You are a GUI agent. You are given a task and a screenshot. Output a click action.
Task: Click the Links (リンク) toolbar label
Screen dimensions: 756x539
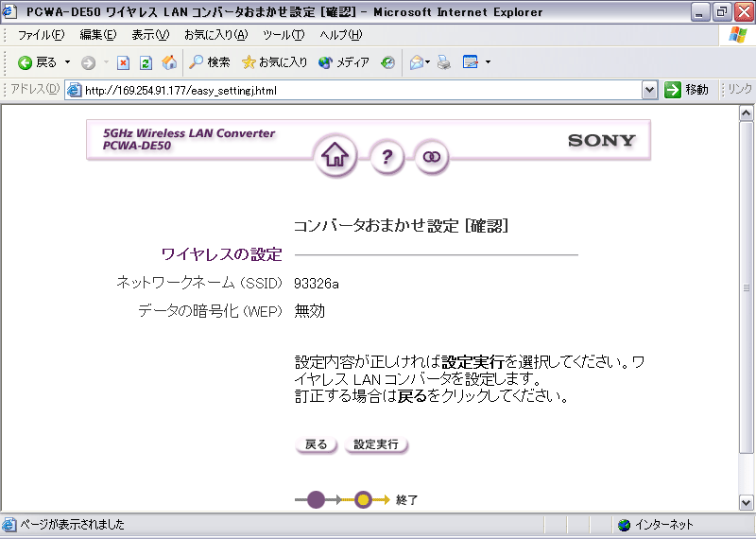click(739, 89)
